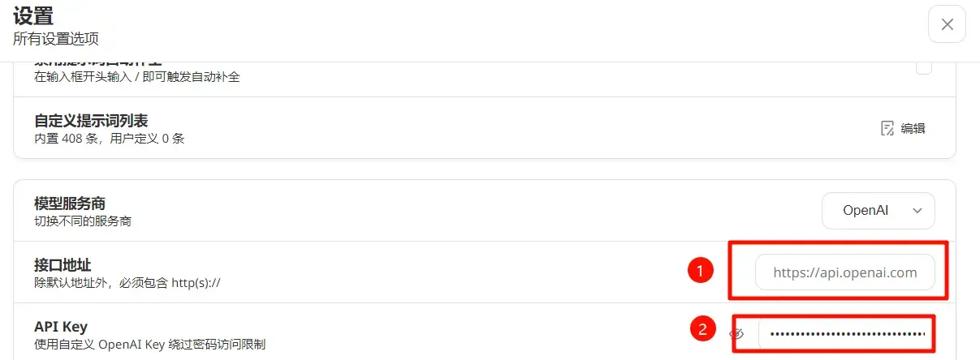The height and width of the screenshot is (360, 980).
Task: Click the 所有设置选项 subtitle
Action: 56,39
